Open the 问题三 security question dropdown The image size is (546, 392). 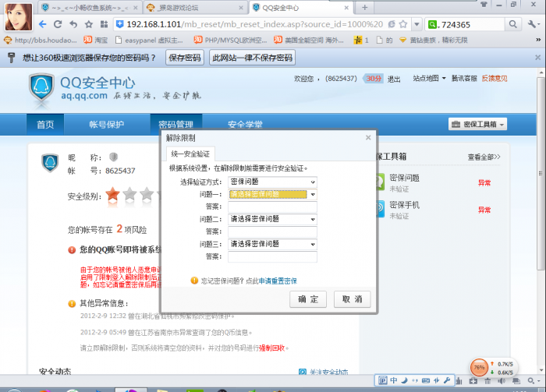point(272,244)
